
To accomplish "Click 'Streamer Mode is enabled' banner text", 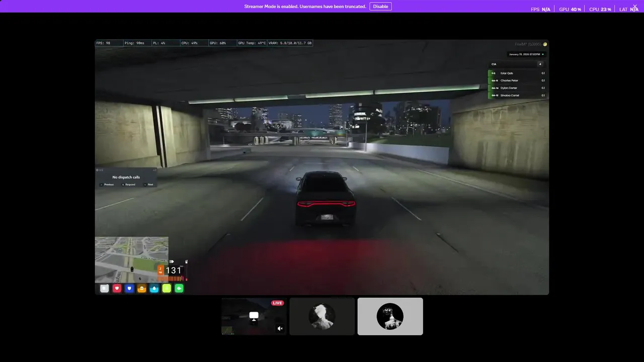I will click(305, 7).
